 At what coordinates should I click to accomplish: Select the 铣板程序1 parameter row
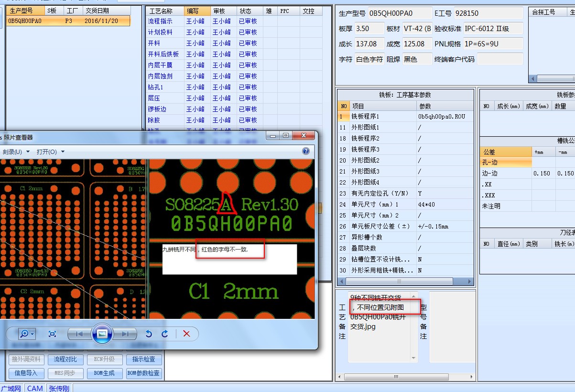coord(406,116)
